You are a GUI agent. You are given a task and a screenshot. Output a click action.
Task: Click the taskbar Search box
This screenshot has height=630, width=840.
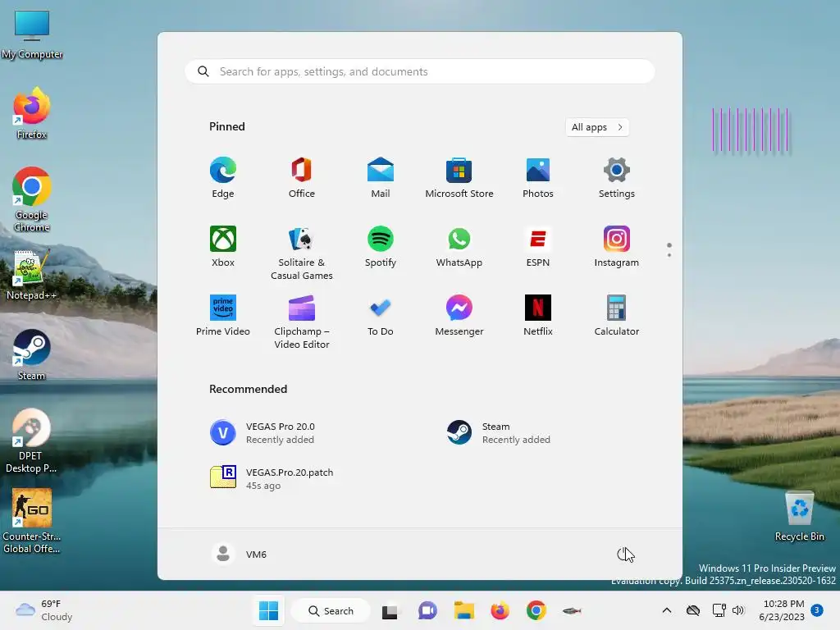[x=331, y=610]
